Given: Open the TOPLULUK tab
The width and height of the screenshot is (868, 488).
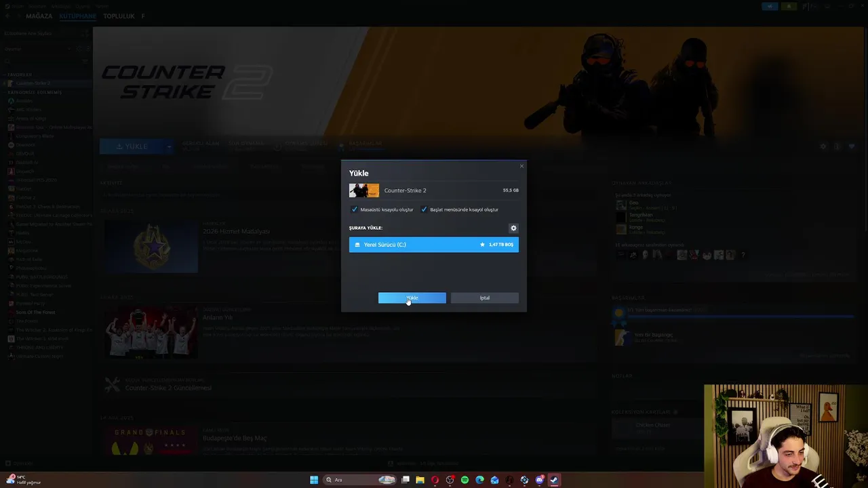Looking at the screenshot, I should (x=119, y=16).
